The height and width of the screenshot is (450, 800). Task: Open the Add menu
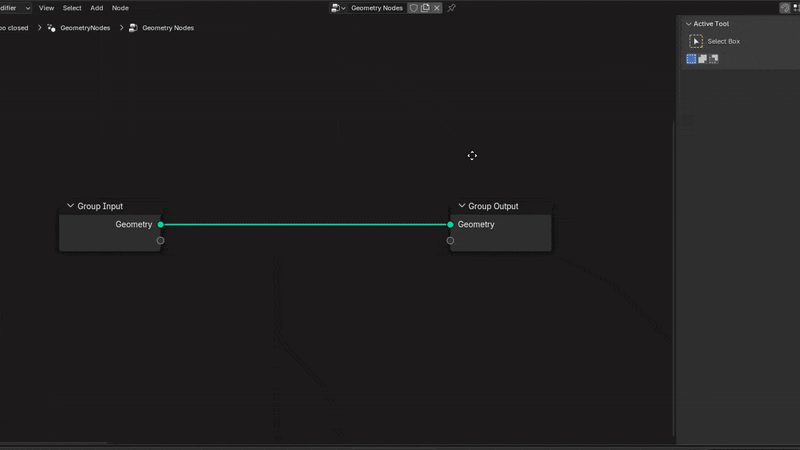tap(97, 8)
